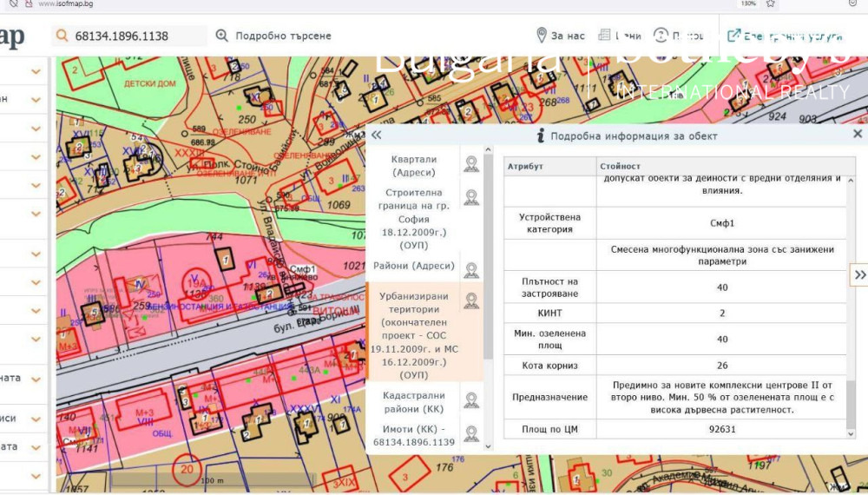Close the Подробна информация за обект panel

point(858,135)
